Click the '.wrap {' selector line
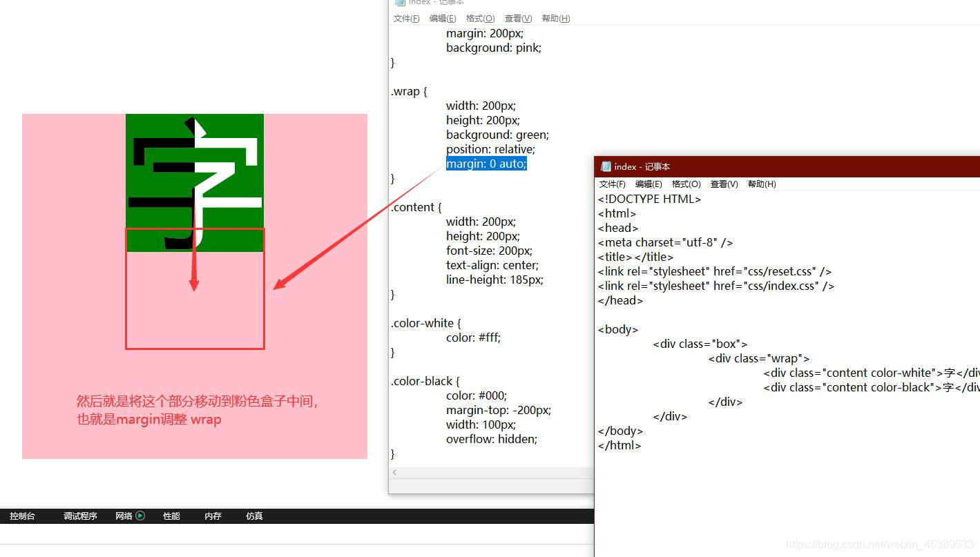The height and width of the screenshot is (557, 980). (x=409, y=91)
